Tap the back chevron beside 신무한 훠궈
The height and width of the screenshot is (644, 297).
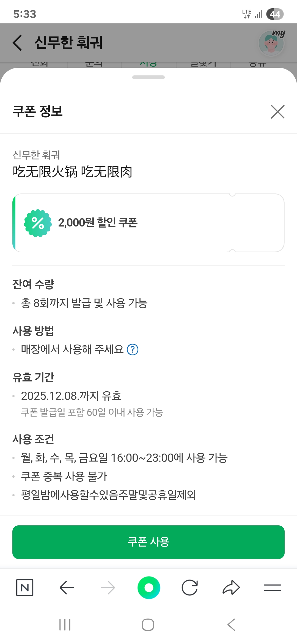coord(17,43)
